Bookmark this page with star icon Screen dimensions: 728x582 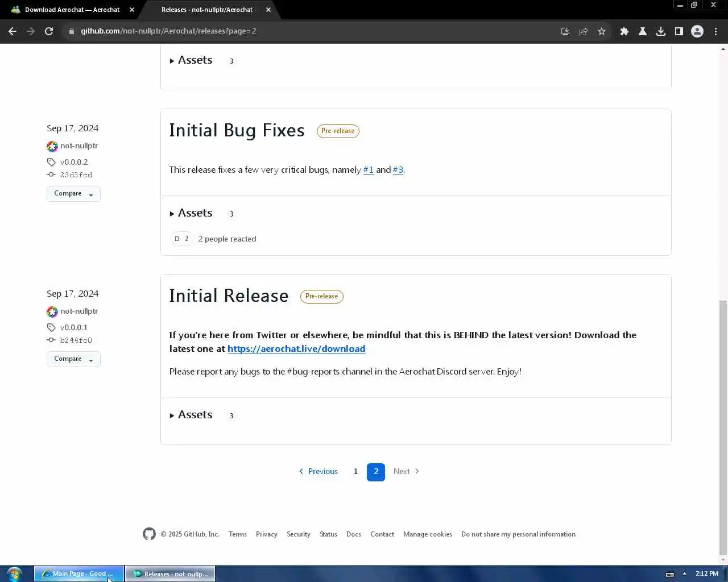[x=602, y=31]
